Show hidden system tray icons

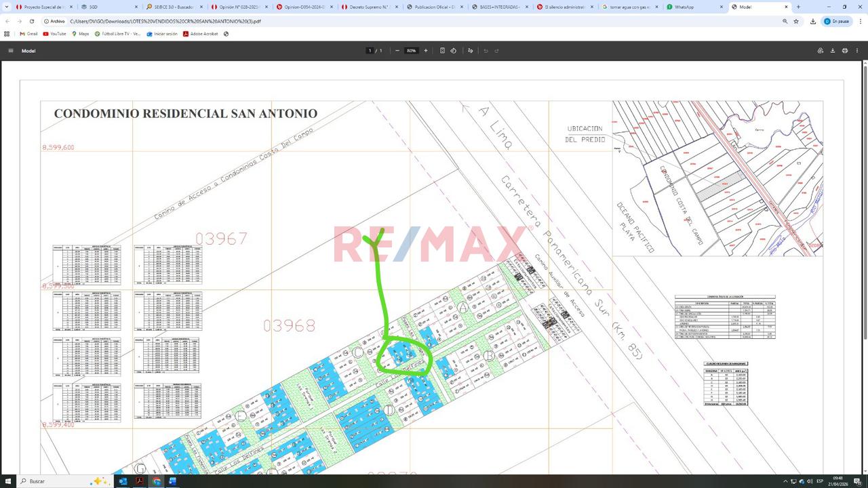785,481
